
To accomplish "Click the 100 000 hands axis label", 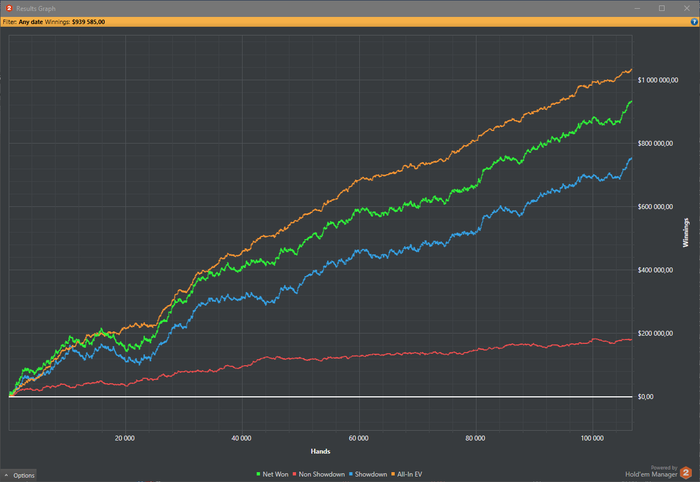I will tap(592, 438).
